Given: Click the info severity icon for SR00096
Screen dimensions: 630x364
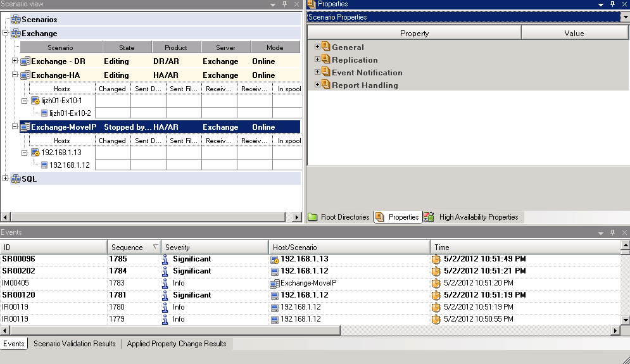Looking at the screenshot, I should pos(166,259).
